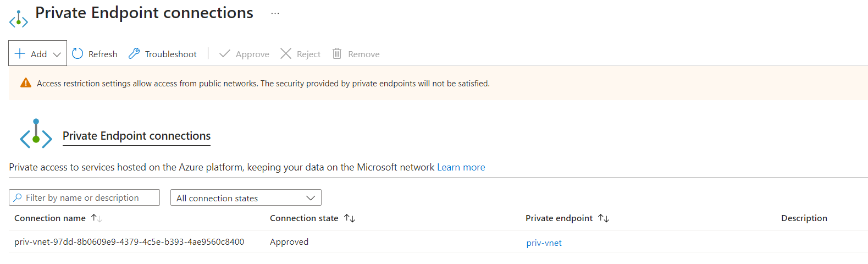Open the priv-vnet private endpoint link
The width and height of the screenshot is (868, 264).
[x=544, y=243]
